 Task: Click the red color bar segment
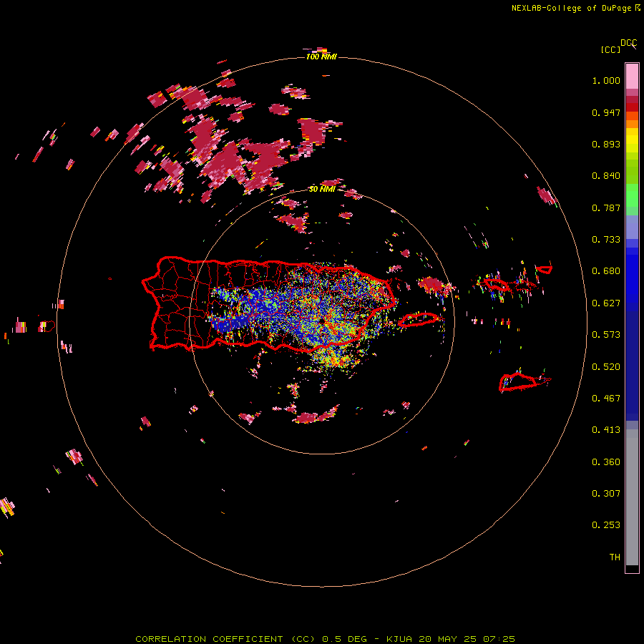click(x=632, y=107)
